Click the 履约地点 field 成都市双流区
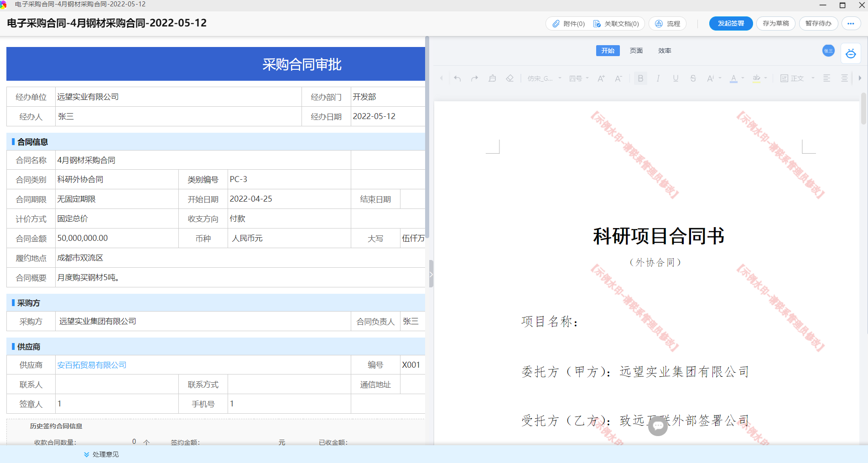Viewport: 868px width, 463px height. point(240,258)
